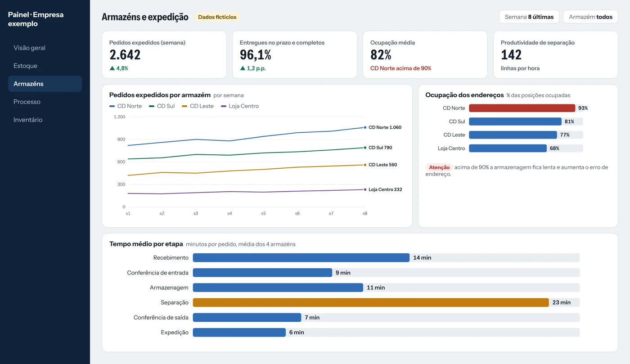Open the Processo sidebar section

[x=45, y=102]
